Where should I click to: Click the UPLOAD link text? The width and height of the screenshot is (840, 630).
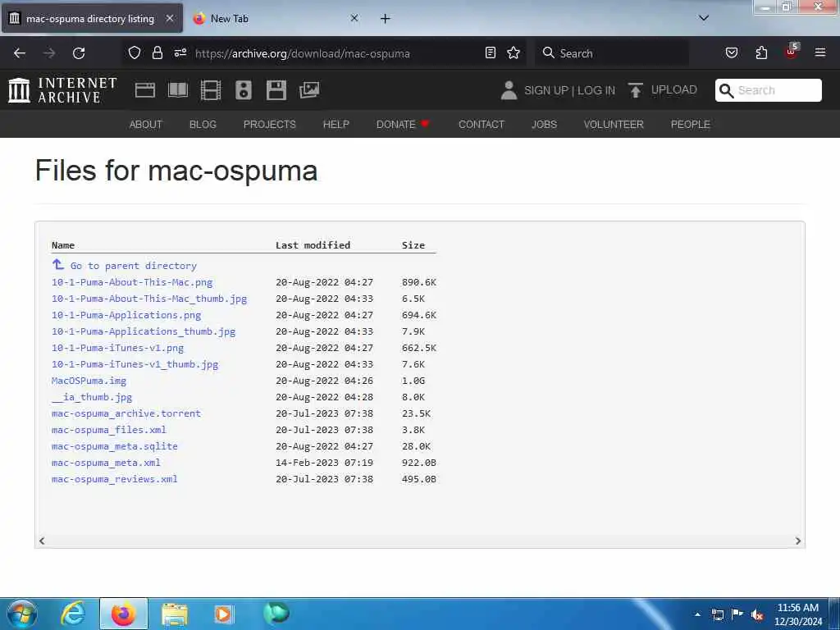[674, 90]
